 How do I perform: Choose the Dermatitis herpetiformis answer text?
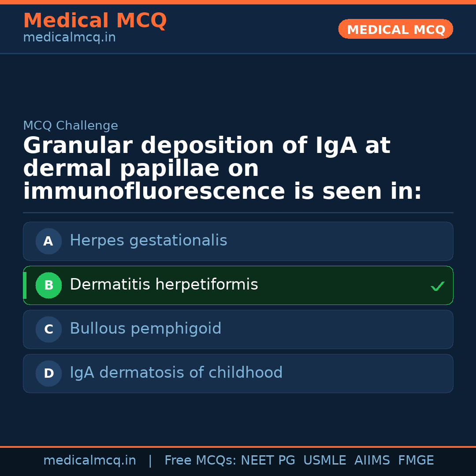click(x=164, y=285)
